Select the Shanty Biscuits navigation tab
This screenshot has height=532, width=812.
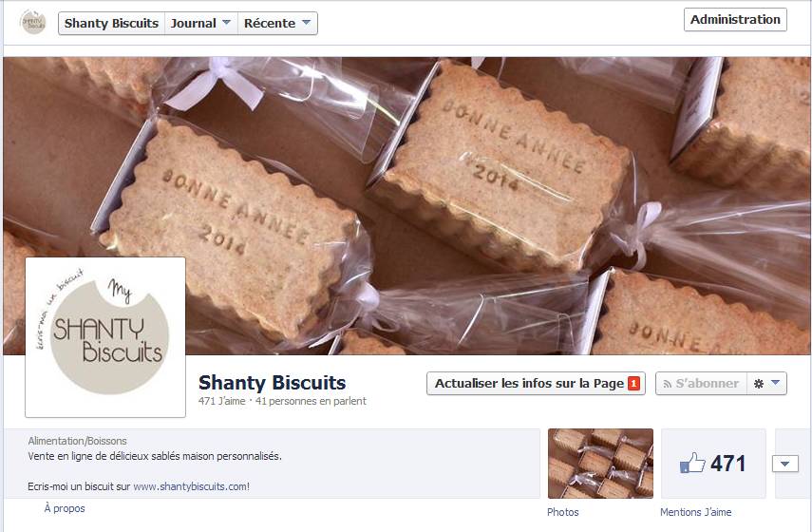point(111,24)
